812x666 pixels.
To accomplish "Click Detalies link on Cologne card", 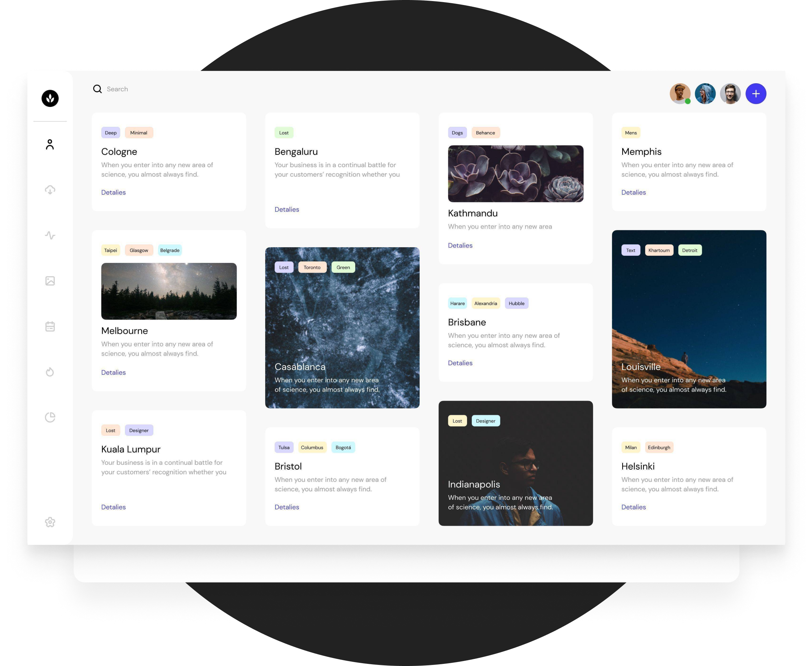I will (x=113, y=192).
